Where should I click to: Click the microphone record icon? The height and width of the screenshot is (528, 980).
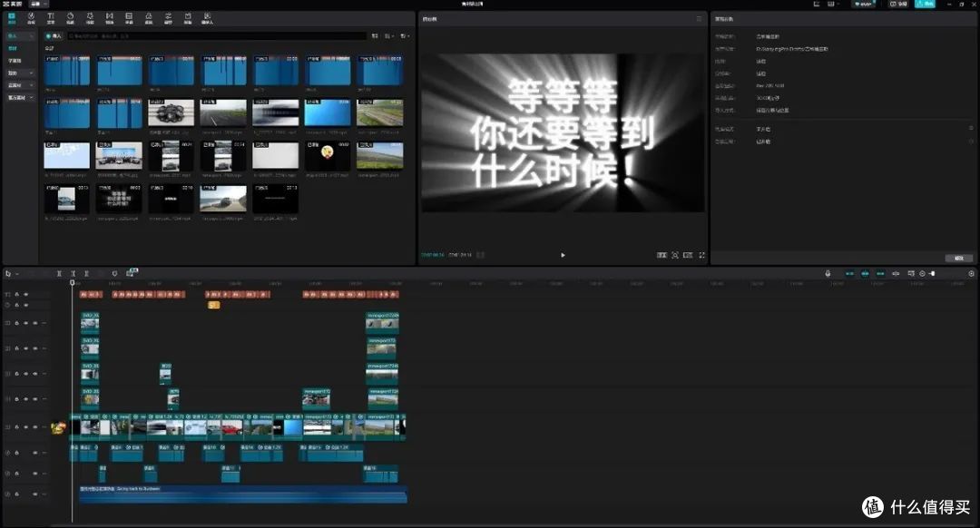click(828, 274)
